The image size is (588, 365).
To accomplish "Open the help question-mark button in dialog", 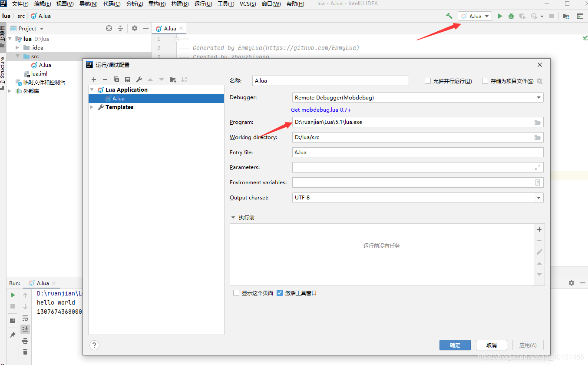I will [94, 345].
